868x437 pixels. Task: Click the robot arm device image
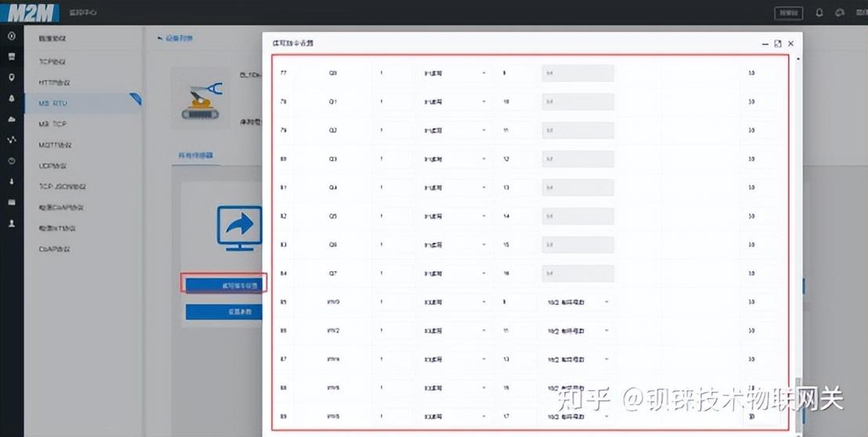(201, 99)
